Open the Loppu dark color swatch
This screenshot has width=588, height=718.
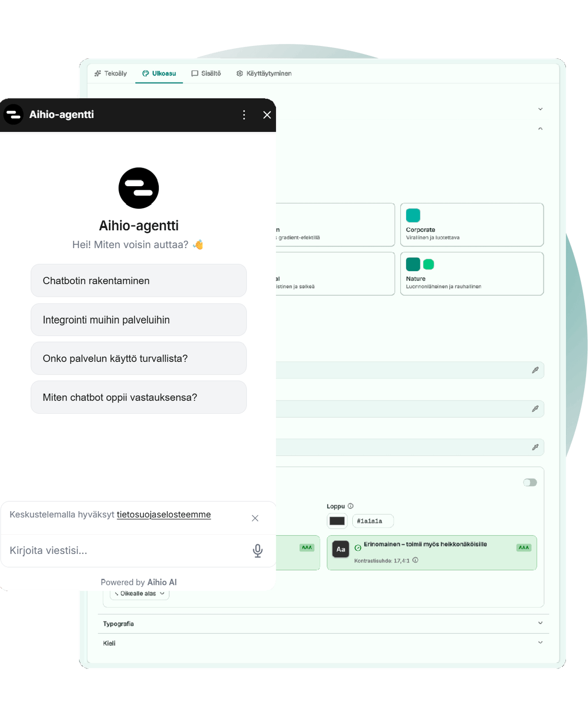click(337, 521)
